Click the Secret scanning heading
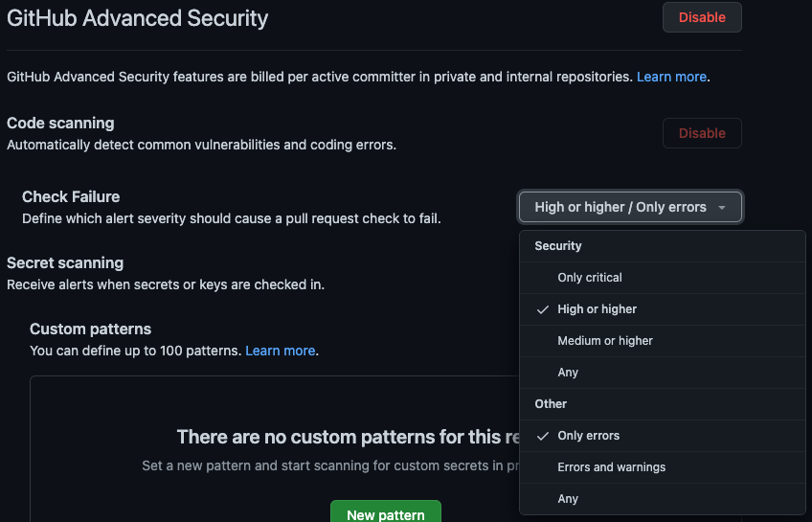The image size is (812, 522). click(65, 262)
